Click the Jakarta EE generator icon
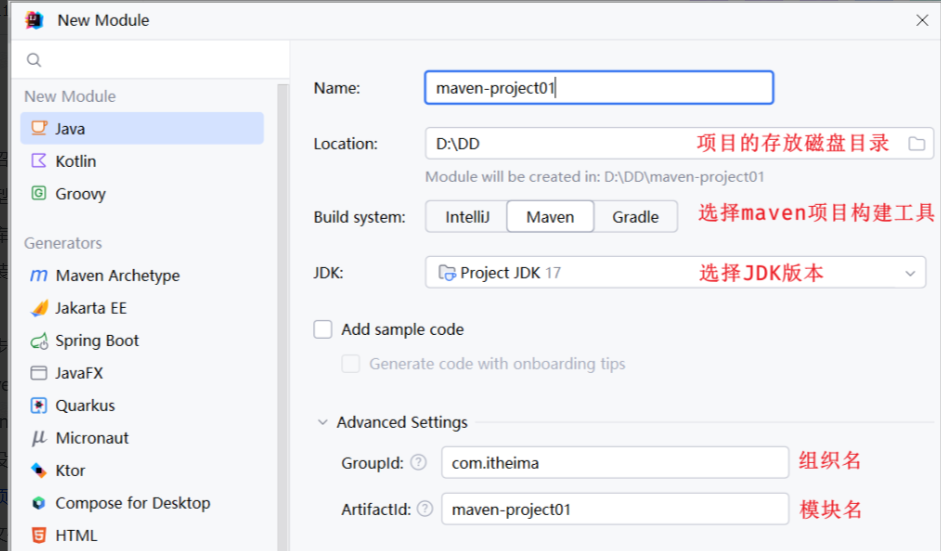 [x=39, y=308]
